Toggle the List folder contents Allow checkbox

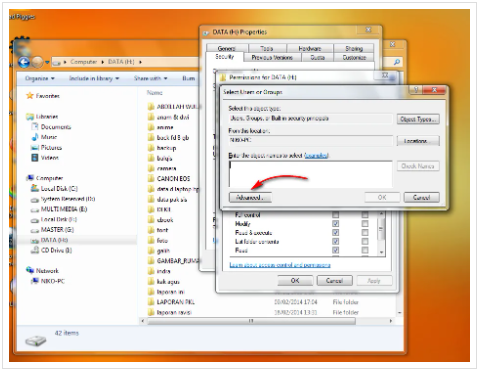coord(335,241)
